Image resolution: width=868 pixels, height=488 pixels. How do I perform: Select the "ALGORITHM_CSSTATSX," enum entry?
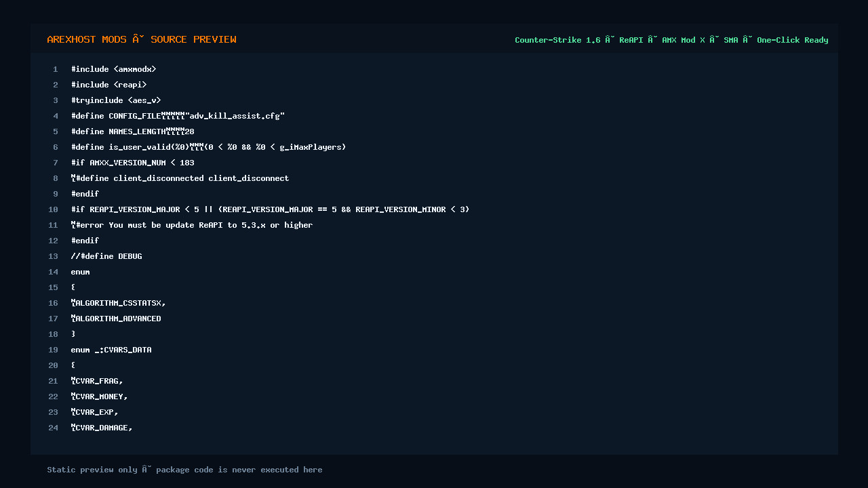[x=119, y=303]
